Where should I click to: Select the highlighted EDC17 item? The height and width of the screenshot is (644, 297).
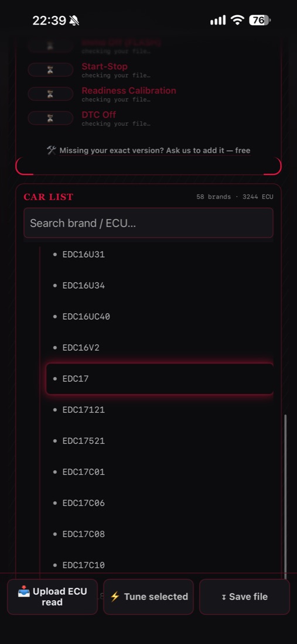click(159, 379)
